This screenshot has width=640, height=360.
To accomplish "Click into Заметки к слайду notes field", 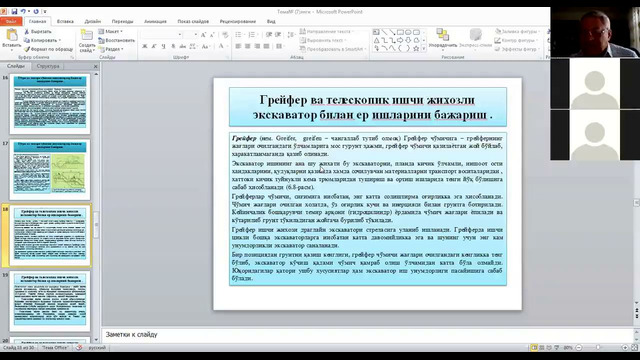I will click(367, 334).
